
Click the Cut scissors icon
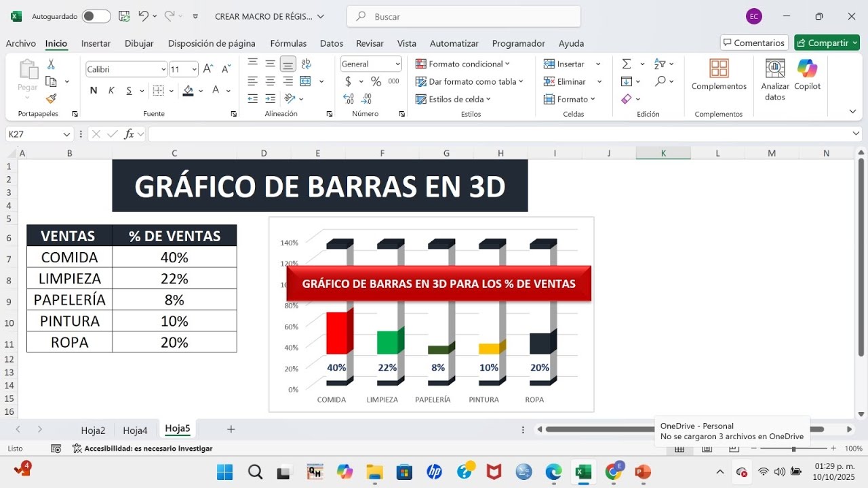point(51,64)
